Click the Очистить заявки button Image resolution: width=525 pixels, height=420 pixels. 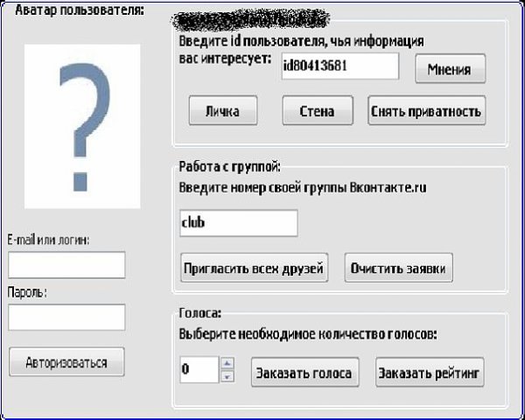point(399,268)
